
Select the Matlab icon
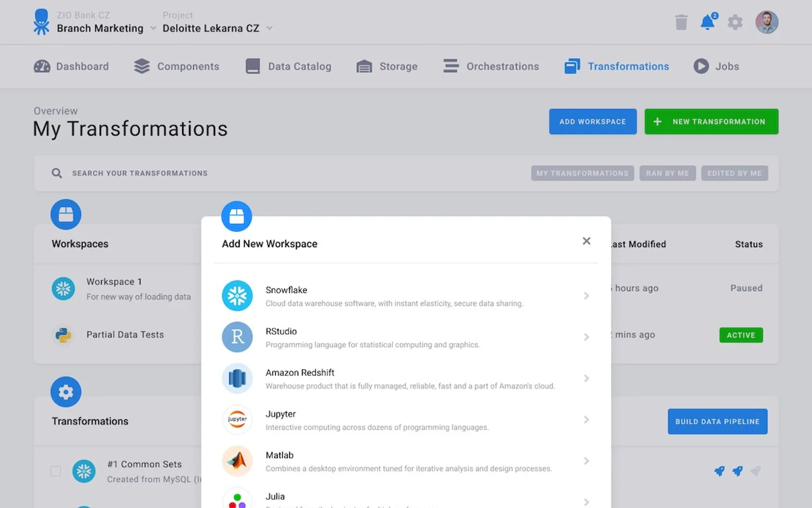tap(237, 461)
